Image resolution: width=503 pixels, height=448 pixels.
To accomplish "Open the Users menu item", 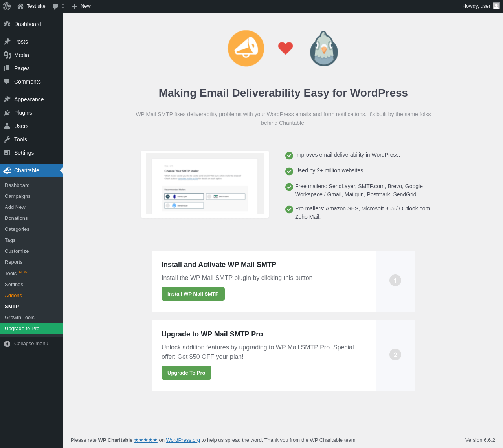I will (31, 126).
